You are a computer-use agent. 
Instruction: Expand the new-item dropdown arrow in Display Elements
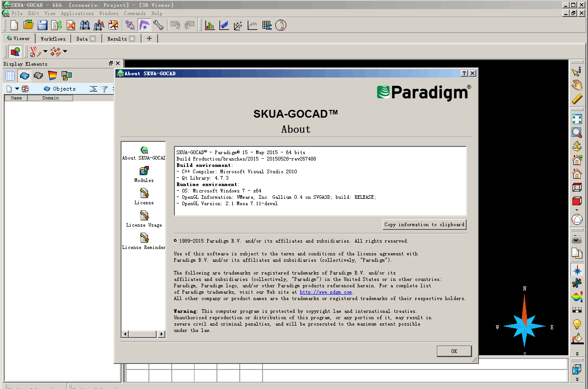click(17, 89)
